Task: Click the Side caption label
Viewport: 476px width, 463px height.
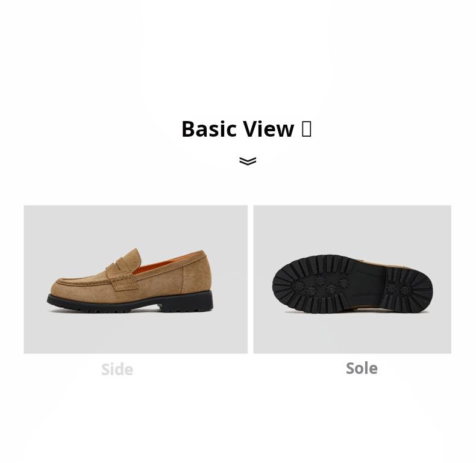Action: (117, 369)
